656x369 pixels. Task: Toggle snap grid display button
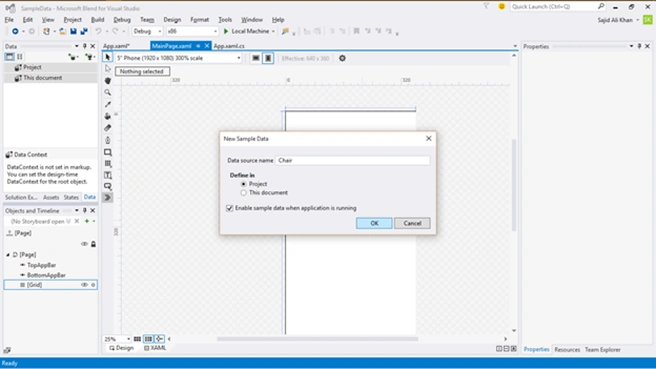point(137,339)
